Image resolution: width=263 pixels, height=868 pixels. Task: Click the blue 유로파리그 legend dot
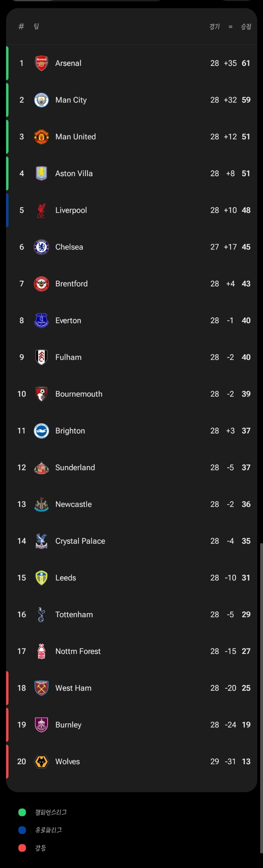point(22,830)
